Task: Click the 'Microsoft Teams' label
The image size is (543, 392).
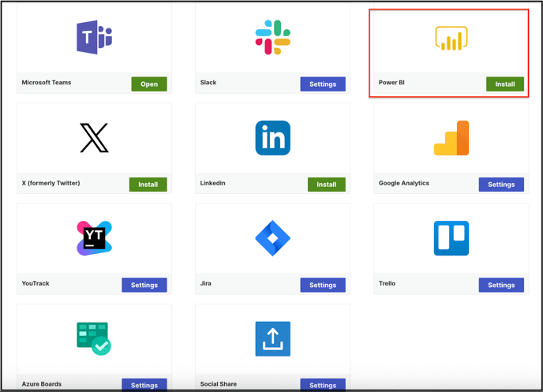Action: click(47, 82)
